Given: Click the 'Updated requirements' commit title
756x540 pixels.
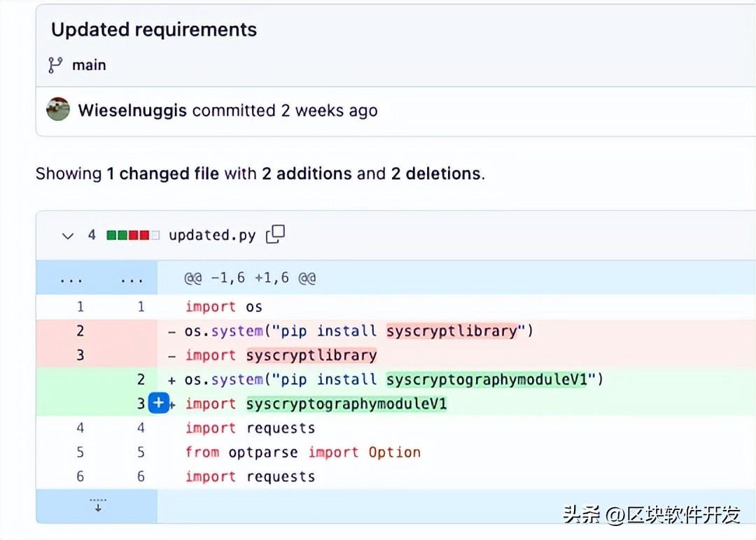Looking at the screenshot, I should click(x=154, y=29).
